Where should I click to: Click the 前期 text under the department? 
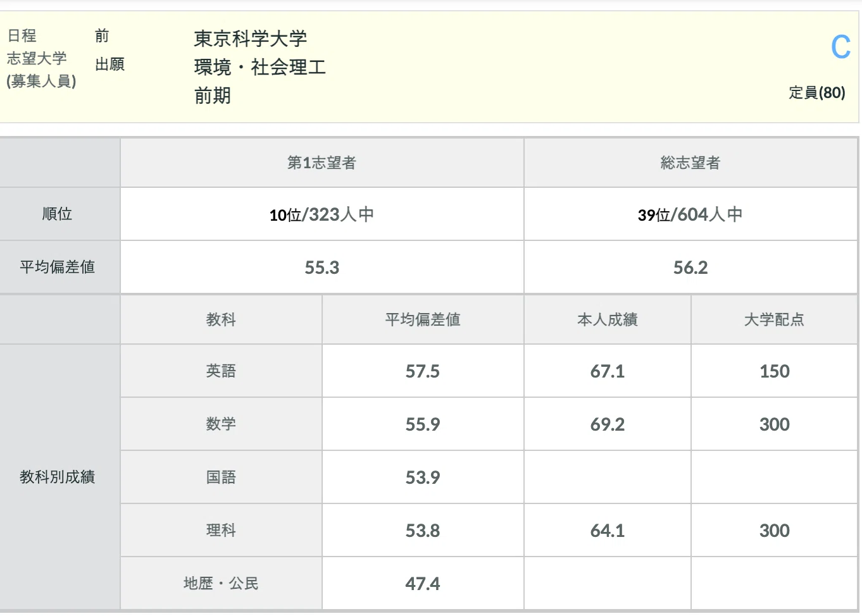(x=213, y=95)
